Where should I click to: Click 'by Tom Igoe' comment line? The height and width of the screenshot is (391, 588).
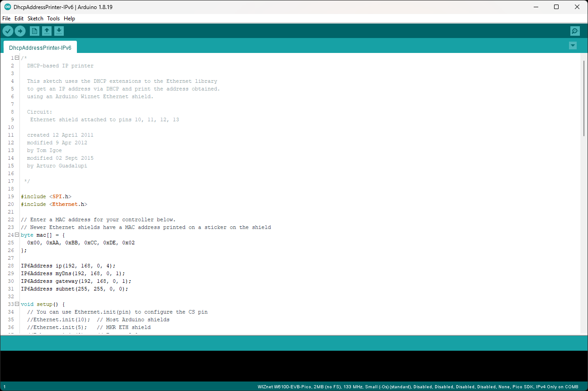(x=44, y=150)
